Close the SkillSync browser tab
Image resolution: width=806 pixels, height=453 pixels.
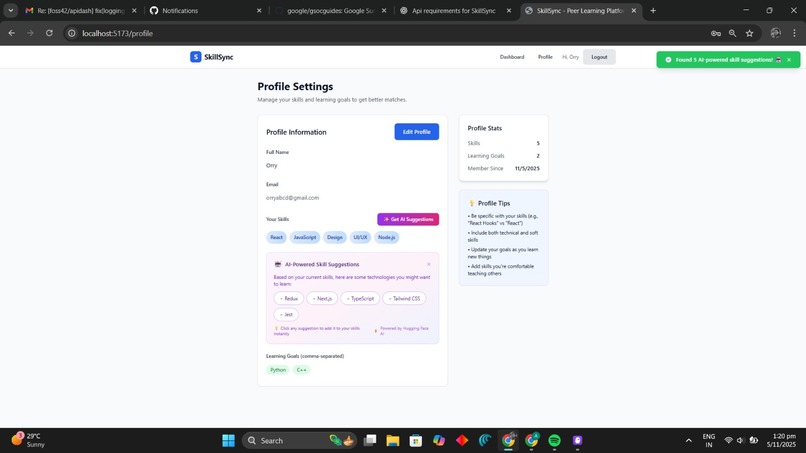[x=634, y=10]
